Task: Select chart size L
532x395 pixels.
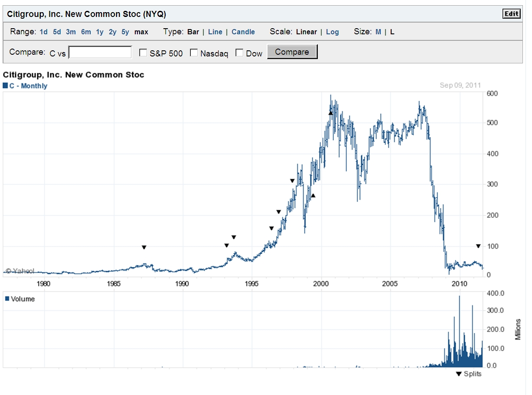Action: coord(392,32)
